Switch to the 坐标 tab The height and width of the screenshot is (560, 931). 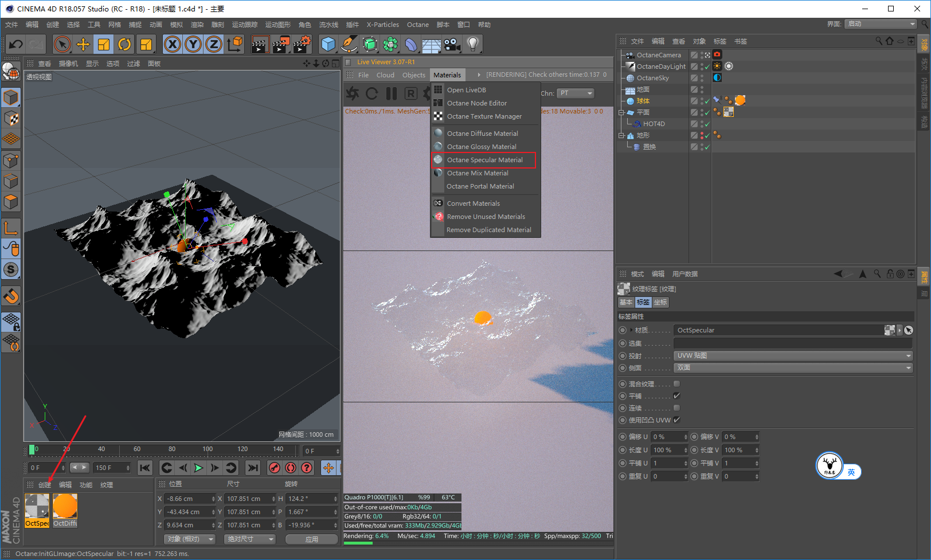pos(660,302)
